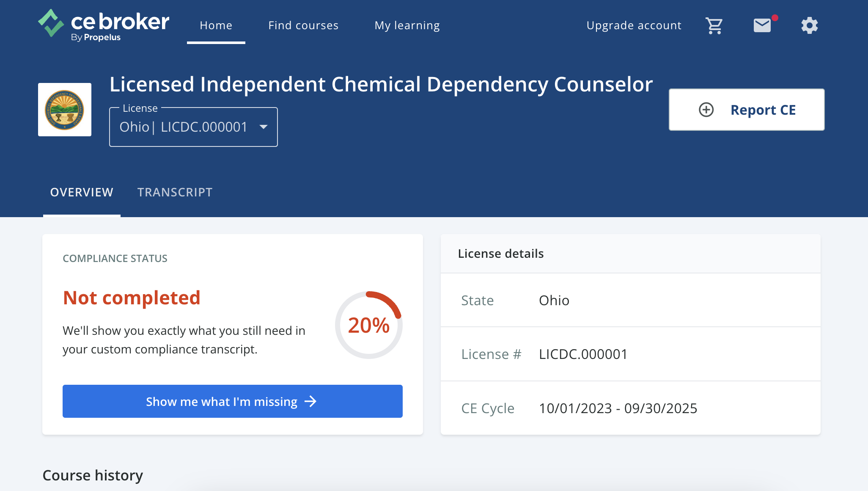Select the OVERVIEW tab
The image size is (868, 491).
pyautogui.click(x=82, y=192)
